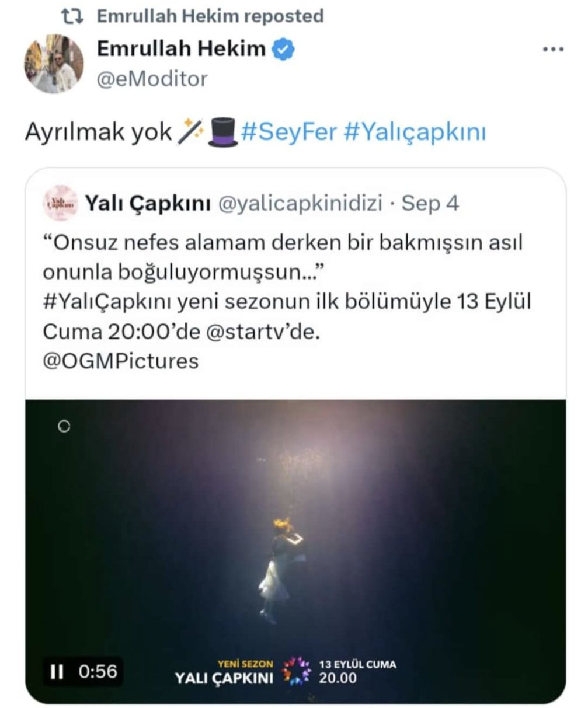
Task: Open Emrullah Hekim's profile avatar
Action: pyautogui.click(x=54, y=64)
